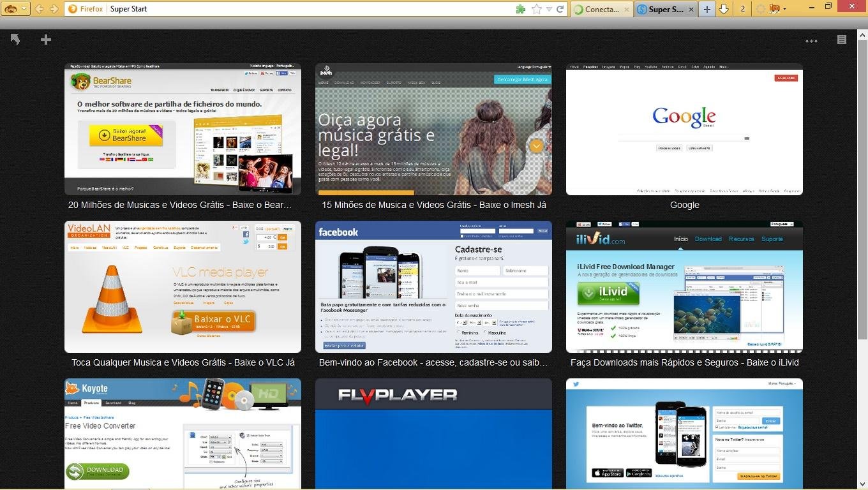Open the downloads arrow button

pos(724,9)
